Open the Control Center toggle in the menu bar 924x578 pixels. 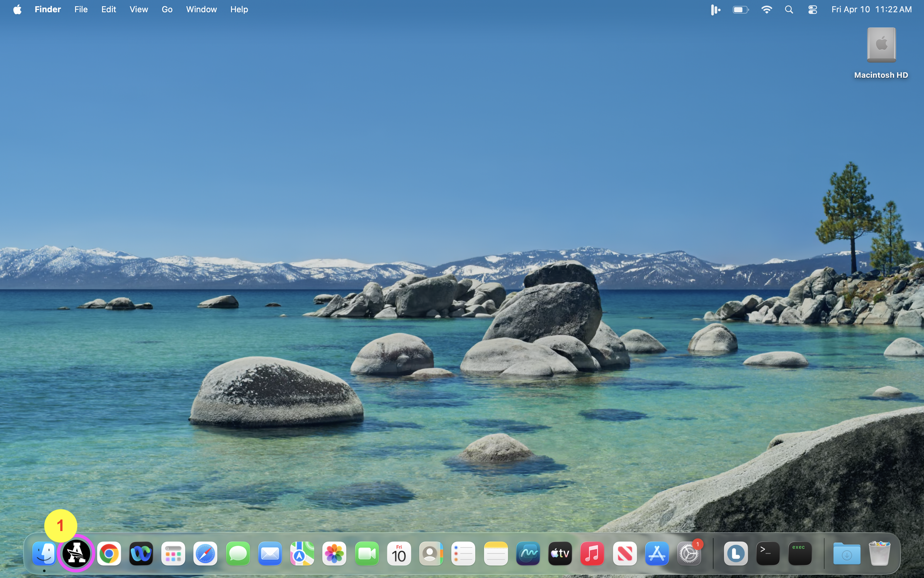(812, 10)
